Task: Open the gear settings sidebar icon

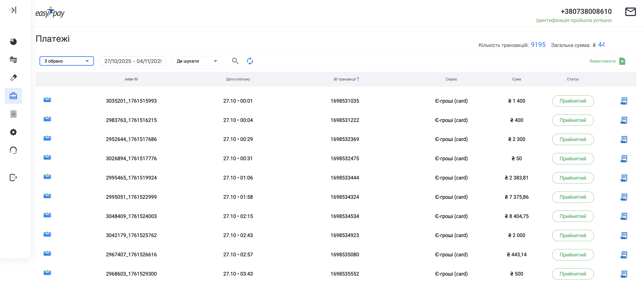Action: pos(13,132)
